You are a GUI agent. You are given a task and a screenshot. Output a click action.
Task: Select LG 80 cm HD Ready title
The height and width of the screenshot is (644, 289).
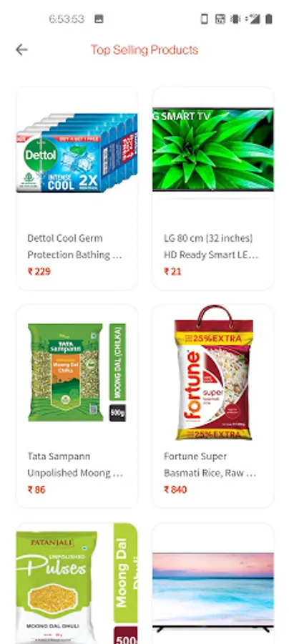coord(211,246)
